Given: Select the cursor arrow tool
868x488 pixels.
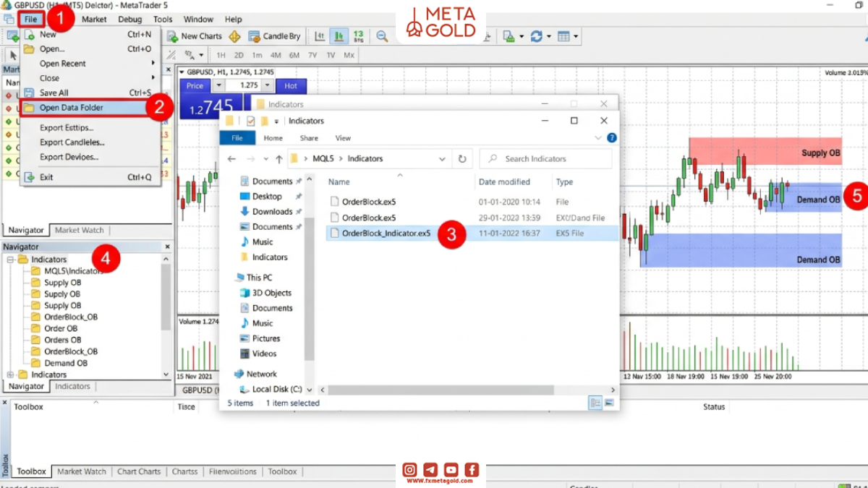Looking at the screenshot, I should [x=13, y=55].
